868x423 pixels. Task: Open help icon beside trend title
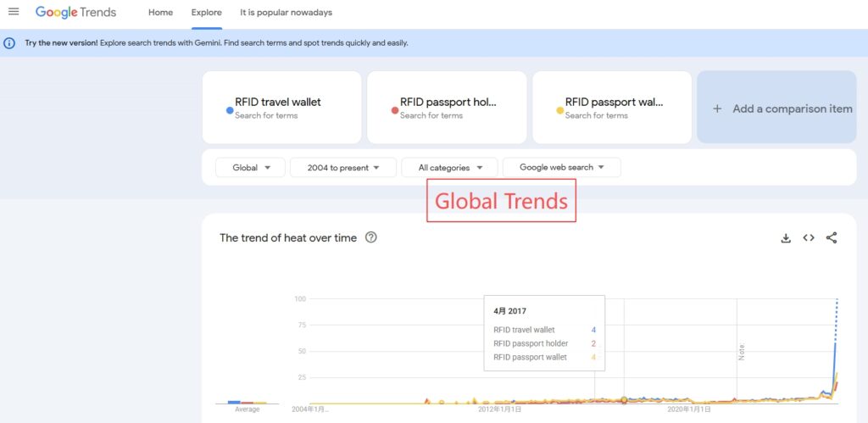click(370, 238)
